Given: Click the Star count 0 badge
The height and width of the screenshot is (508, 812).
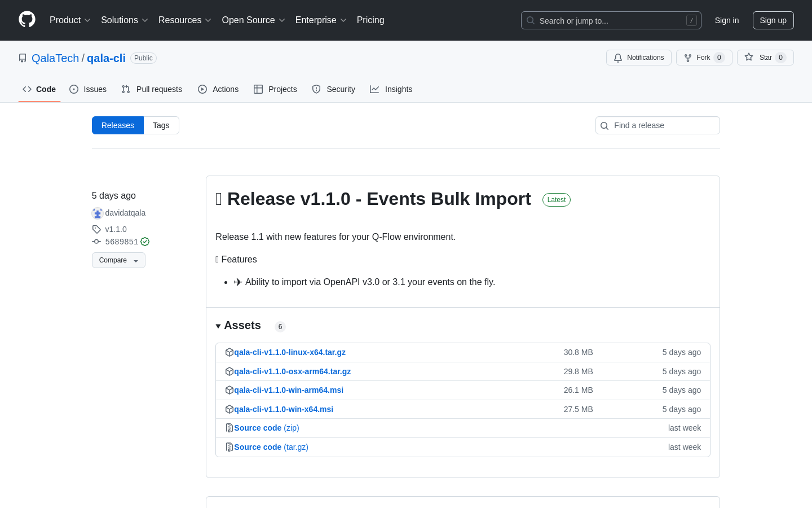Looking at the screenshot, I should tap(780, 58).
